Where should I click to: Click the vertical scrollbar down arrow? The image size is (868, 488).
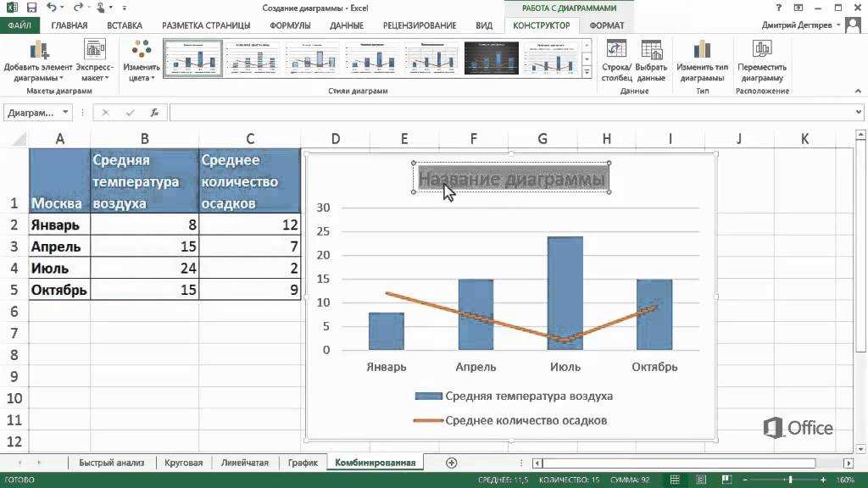tap(860, 449)
